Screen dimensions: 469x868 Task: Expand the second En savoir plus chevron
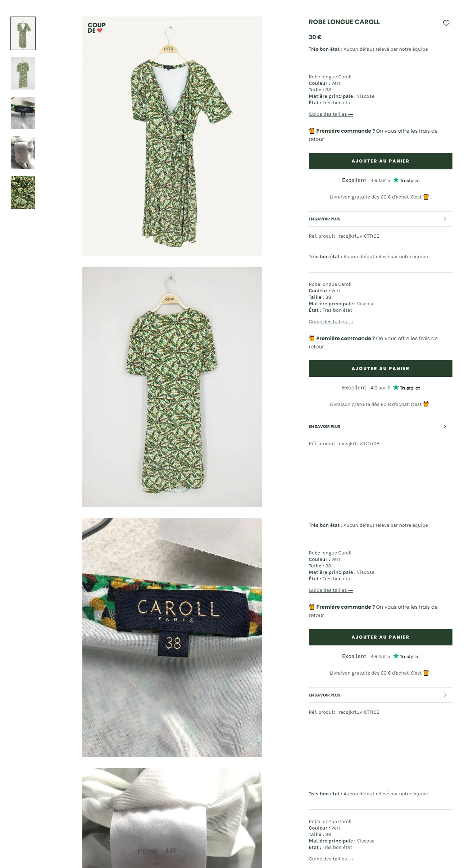(x=445, y=426)
